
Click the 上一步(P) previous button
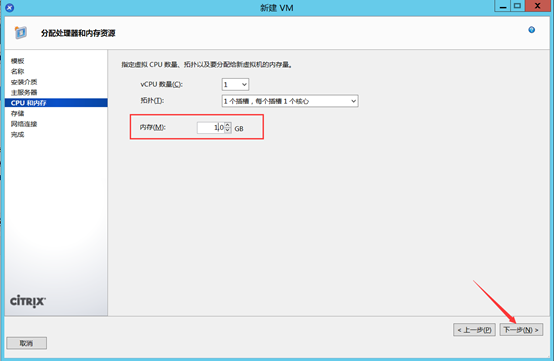point(474,330)
